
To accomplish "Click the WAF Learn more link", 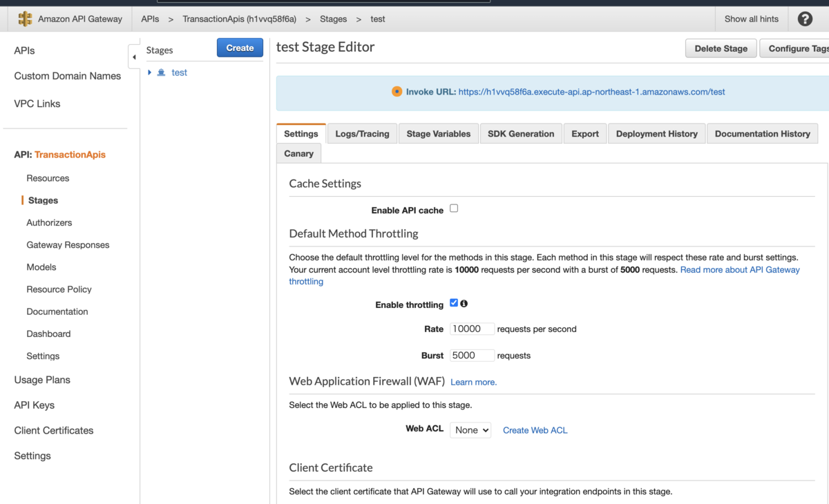I will tap(473, 382).
